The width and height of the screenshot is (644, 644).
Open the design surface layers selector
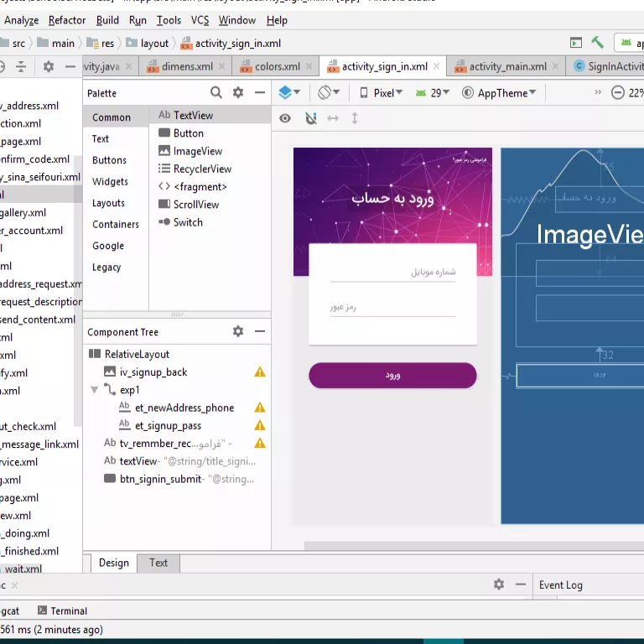pos(289,93)
